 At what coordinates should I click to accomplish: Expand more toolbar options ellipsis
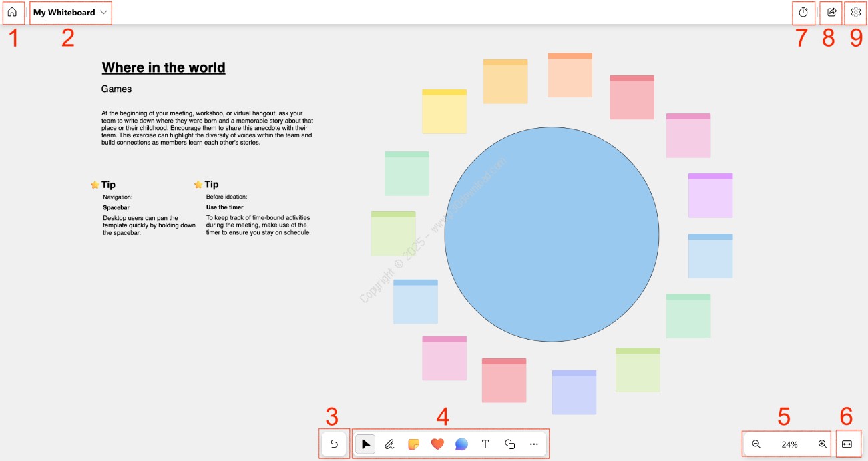point(533,444)
